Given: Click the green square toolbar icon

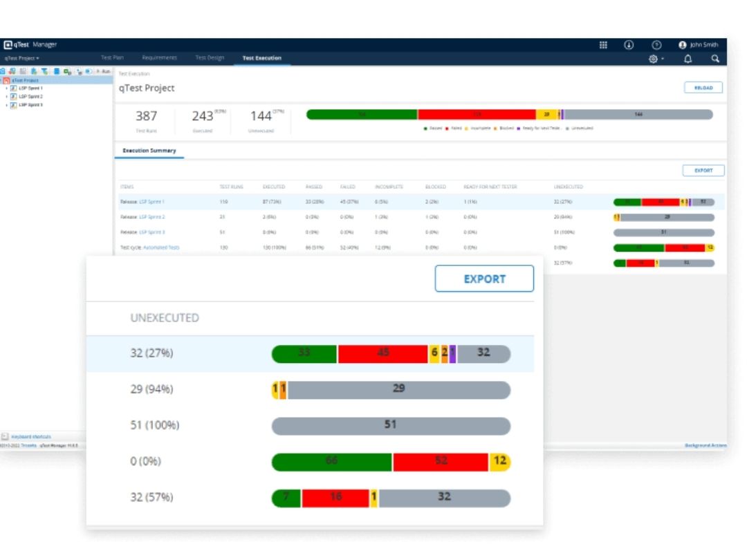Looking at the screenshot, I should pyautogui.click(x=67, y=71).
